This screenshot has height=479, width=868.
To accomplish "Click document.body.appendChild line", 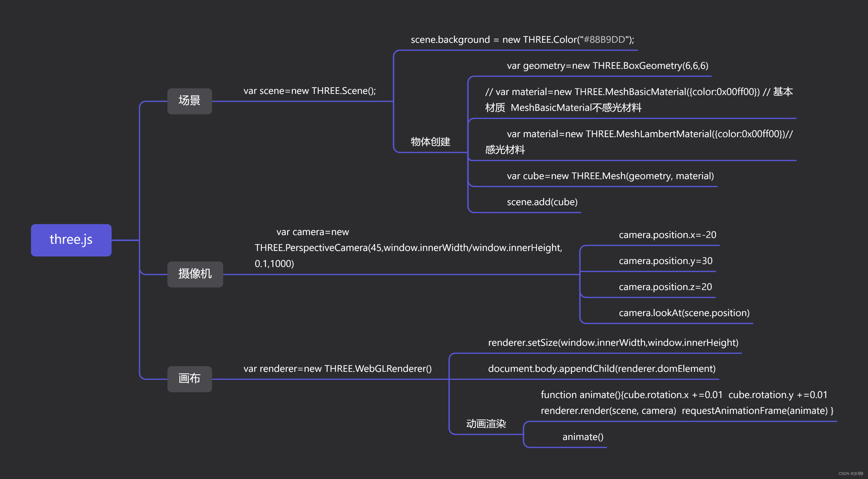I will coord(602,368).
